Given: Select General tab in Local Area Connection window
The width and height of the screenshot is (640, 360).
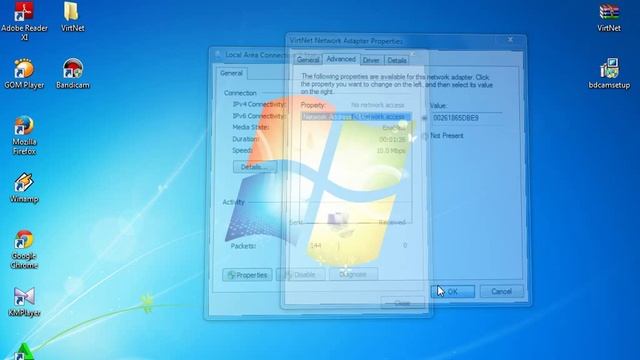Looking at the screenshot, I should (x=231, y=73).
